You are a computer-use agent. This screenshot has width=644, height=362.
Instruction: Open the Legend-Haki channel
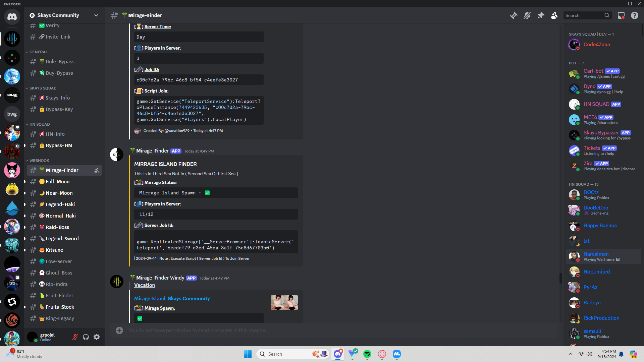pyautogui.click(x=64, y=204)
